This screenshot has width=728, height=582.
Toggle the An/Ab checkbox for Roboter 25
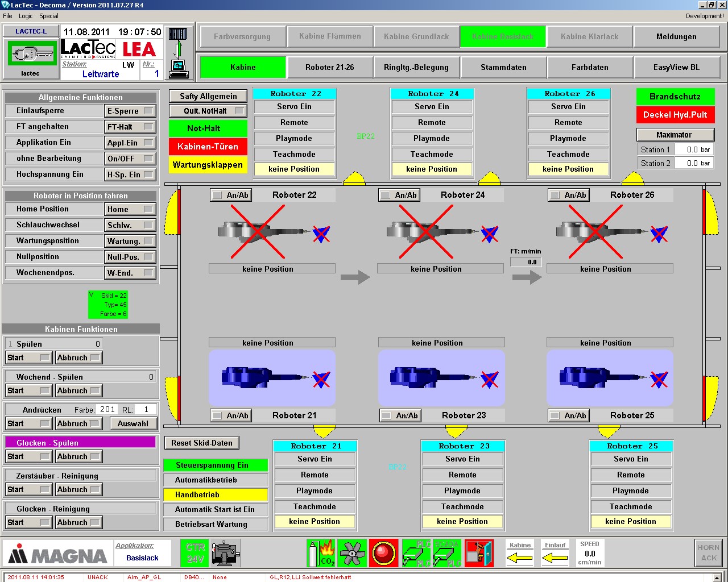pos(555,415)
